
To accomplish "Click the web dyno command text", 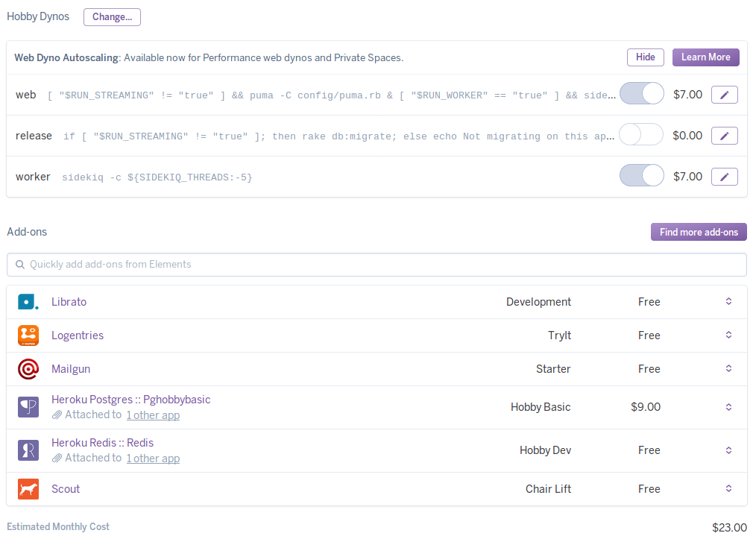I will [x=331, y=95].
